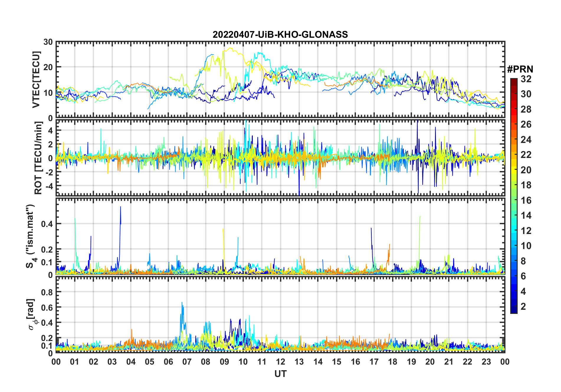Image resolution: width=561 pixels, height=392 pixels.
Task: Click the 30 tick on VTEC axis
Action: click(x=48, y=42)
